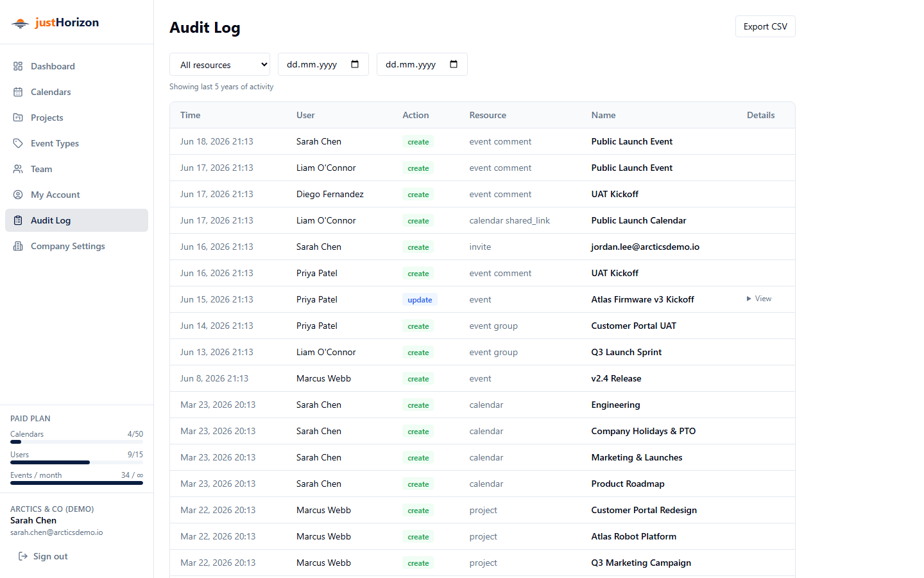Click the Public Launch Calendar entry name
Image resolution: width=924 pixels, height=578 pixels.
point(638,220)
